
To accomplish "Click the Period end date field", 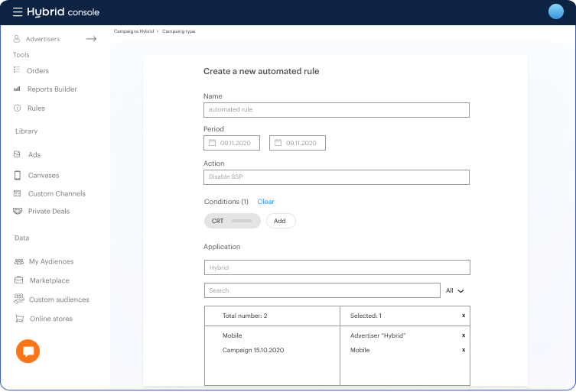I will point(298,143).
